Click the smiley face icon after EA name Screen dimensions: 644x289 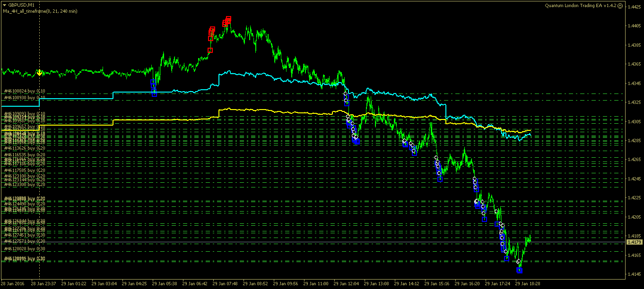[620, 5]
